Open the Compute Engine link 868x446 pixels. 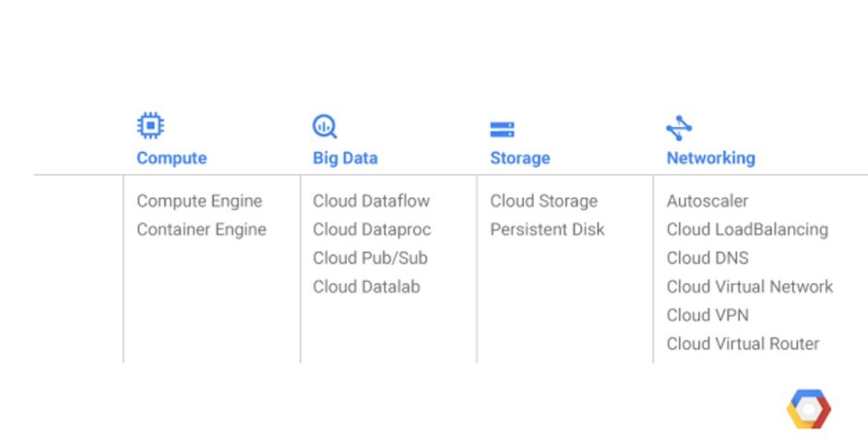coord(199,201)
